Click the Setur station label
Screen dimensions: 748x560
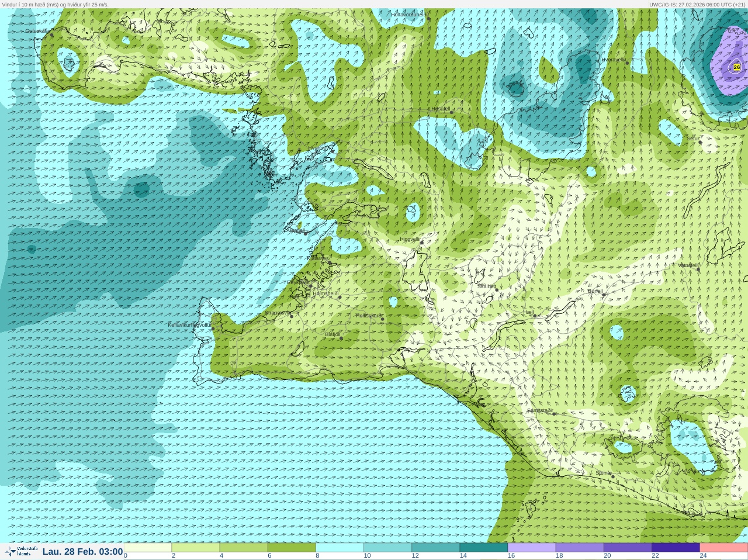click(693, 139)
